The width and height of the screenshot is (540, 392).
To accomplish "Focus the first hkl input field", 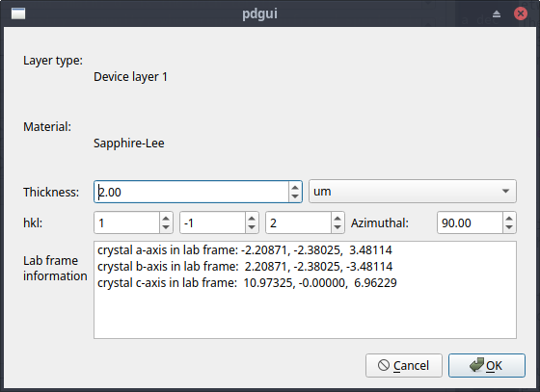I will click(126, 222).
